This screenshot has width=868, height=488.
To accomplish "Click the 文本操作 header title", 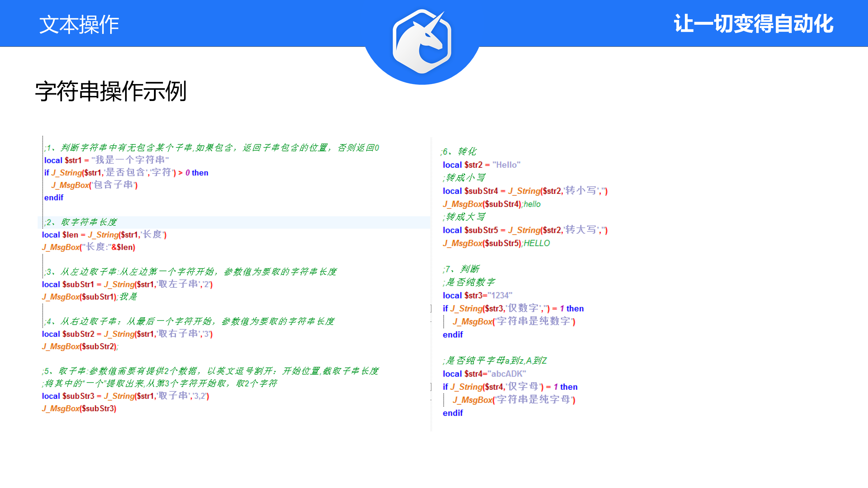I will pyautogui.click(x=79, y=24).
